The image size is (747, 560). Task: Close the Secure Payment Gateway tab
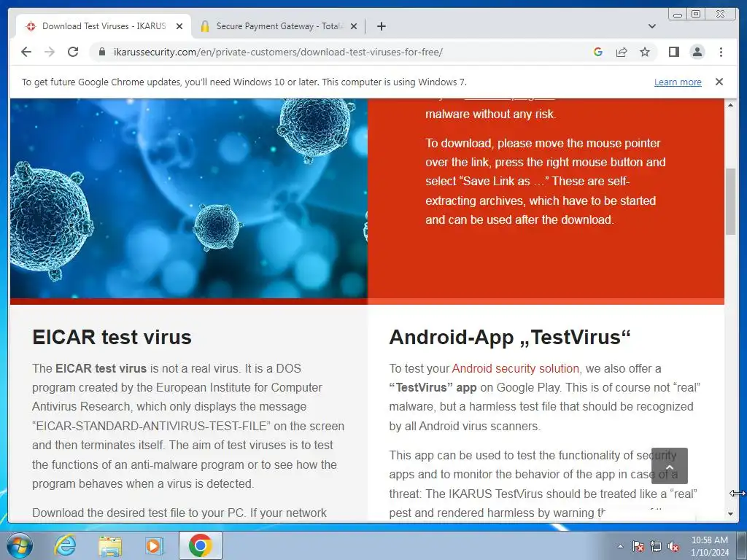tap(354, 26)
